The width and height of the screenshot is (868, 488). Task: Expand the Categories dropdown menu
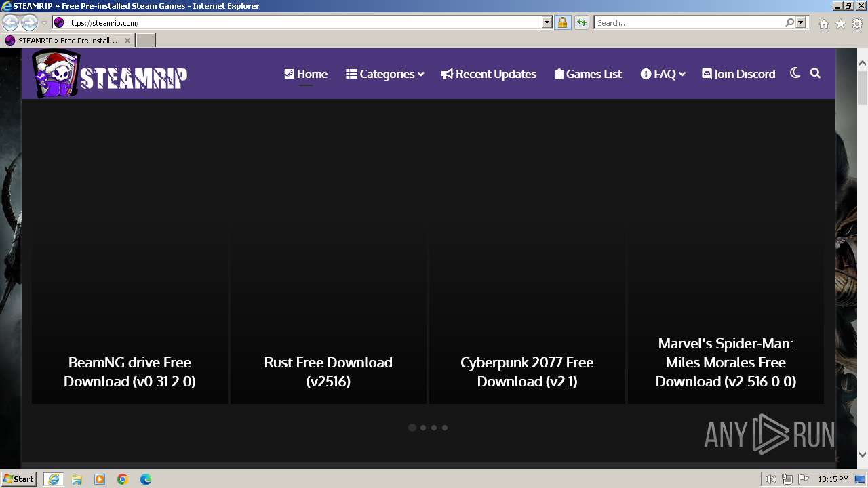[384, 74]
